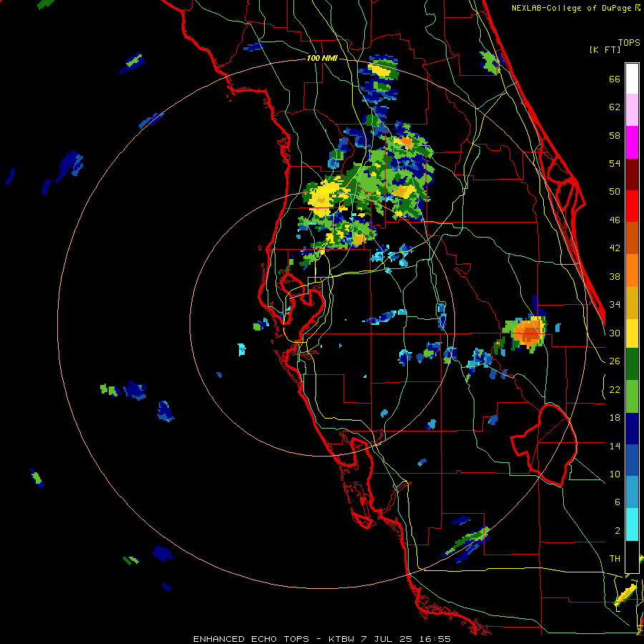
Task: Click the 100 NMI range ring label
Action: [322, 59]
